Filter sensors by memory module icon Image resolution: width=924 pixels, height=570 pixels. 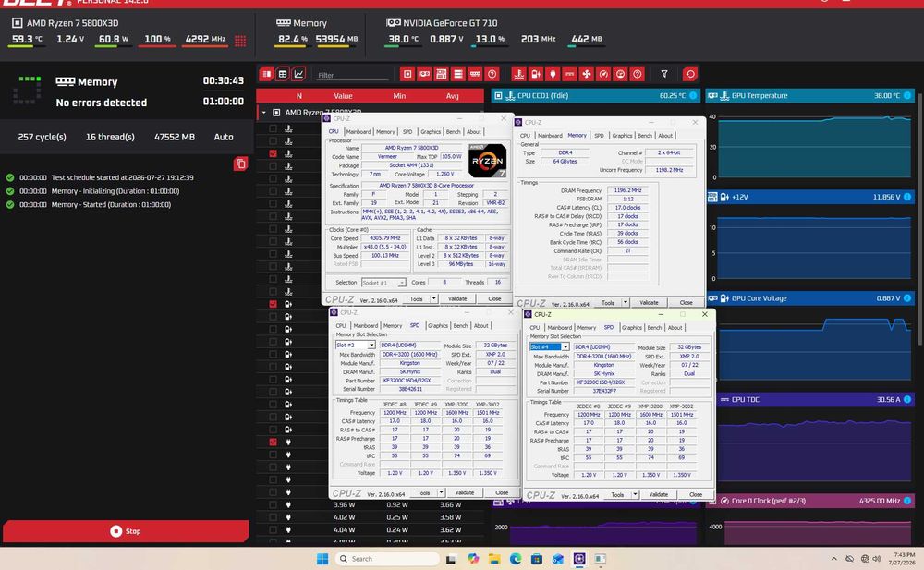[x=475, y=74]
